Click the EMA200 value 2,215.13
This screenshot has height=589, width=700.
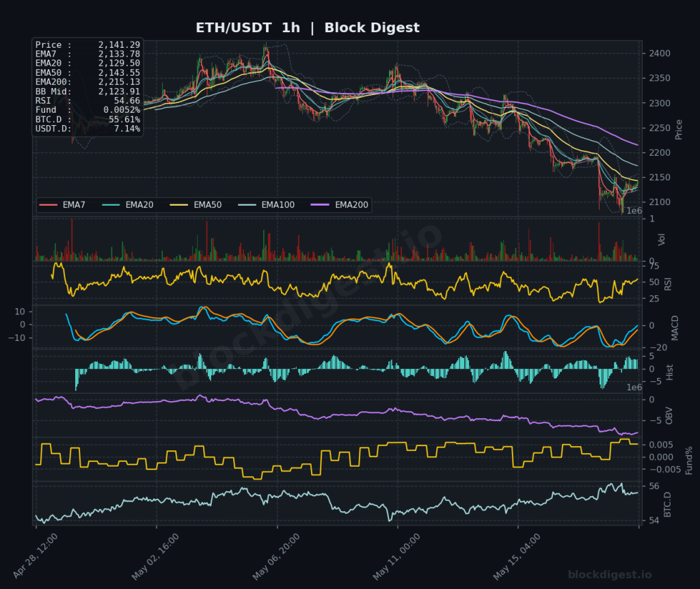click(119, 82)
